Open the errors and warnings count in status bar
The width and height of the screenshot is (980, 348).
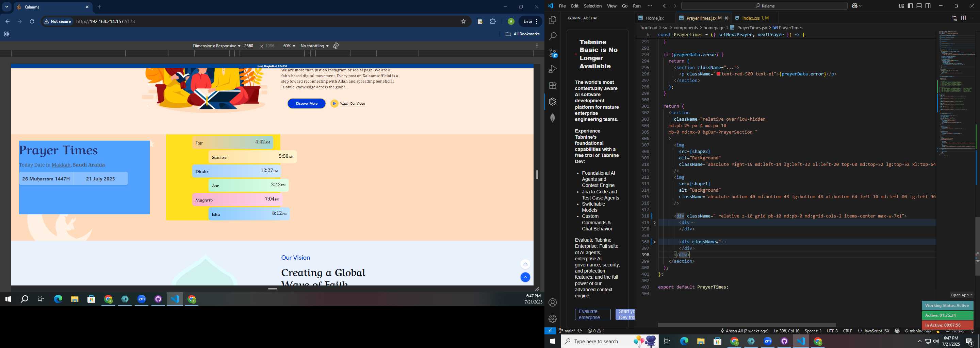(596, 331)
